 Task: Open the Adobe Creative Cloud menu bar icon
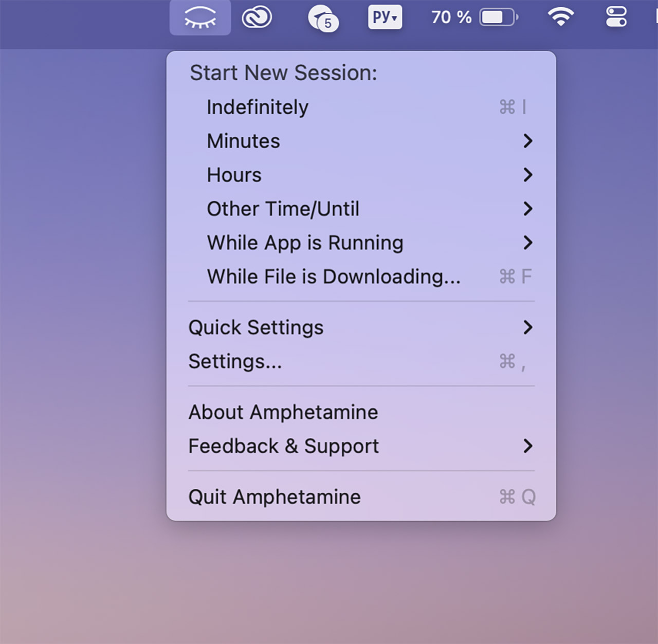coord(257,18)
